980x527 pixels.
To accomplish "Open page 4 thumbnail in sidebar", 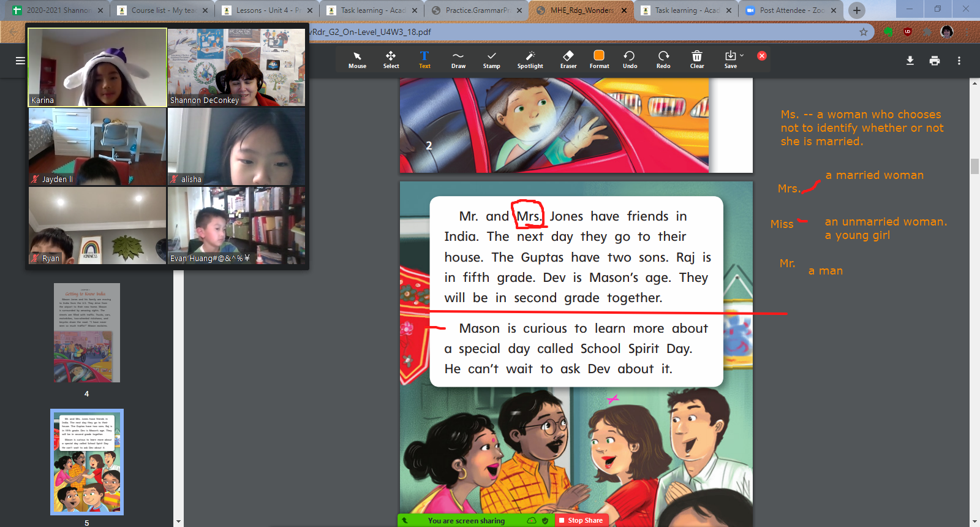I will click(x=87, y=333).
